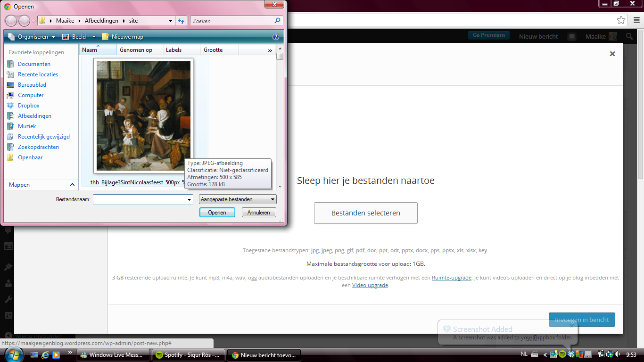Click the Bestandsnaam input field

(140, 199)
